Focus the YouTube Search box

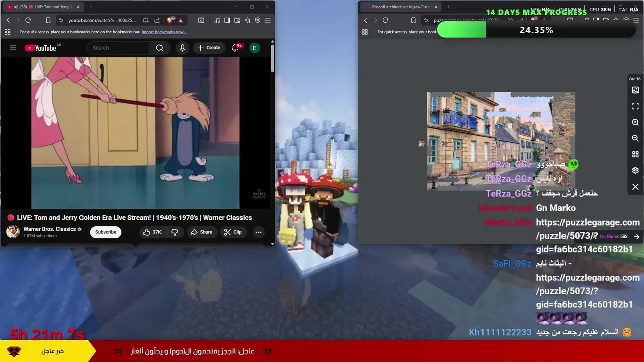118,48
